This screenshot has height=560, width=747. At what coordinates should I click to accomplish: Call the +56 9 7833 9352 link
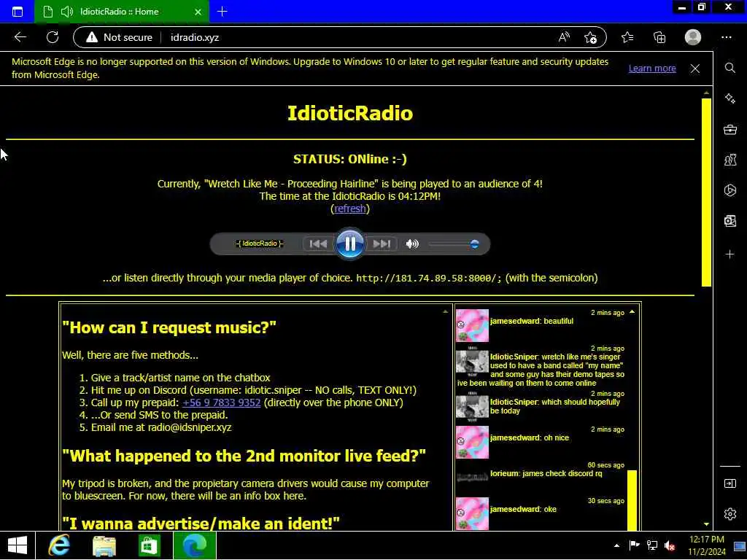click(x=222, y=402)
